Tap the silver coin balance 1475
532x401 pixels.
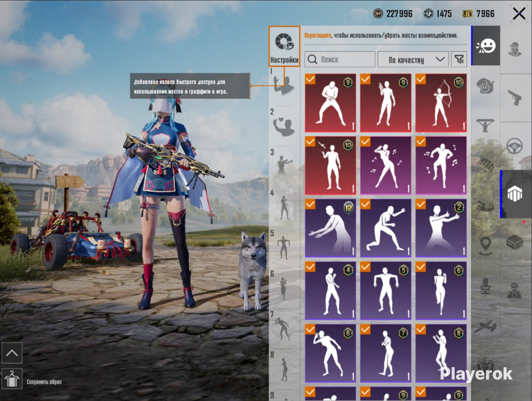[438, 14]
